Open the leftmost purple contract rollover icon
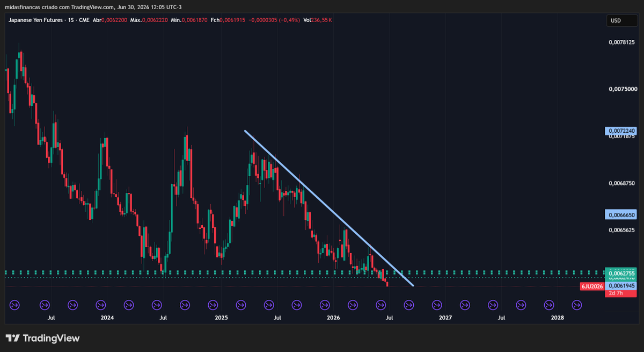The width and height of the screenshot is (644, 352). point(14,305)
